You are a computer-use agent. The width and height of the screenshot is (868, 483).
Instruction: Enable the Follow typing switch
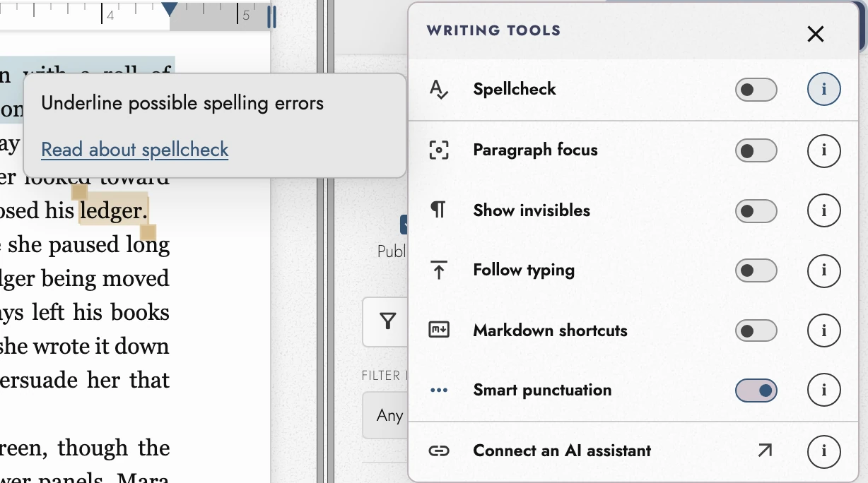[756, 270]
